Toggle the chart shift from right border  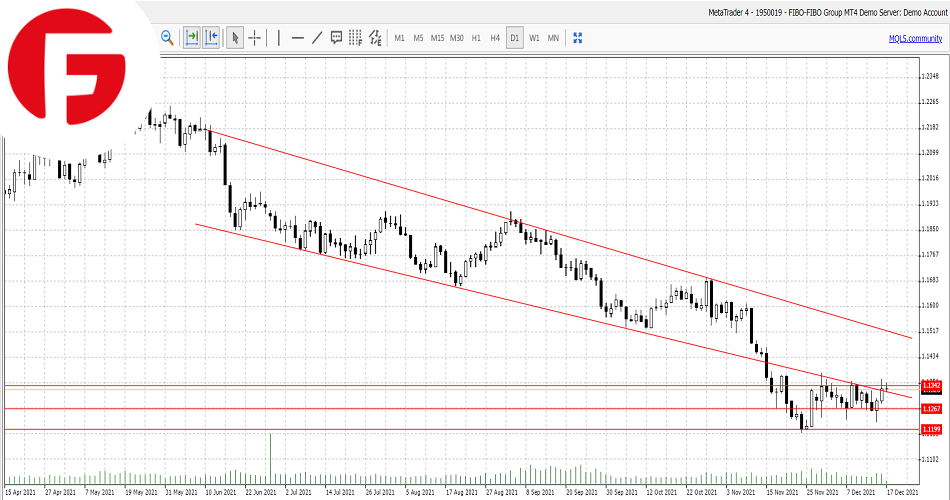click(x=211, y=38)
